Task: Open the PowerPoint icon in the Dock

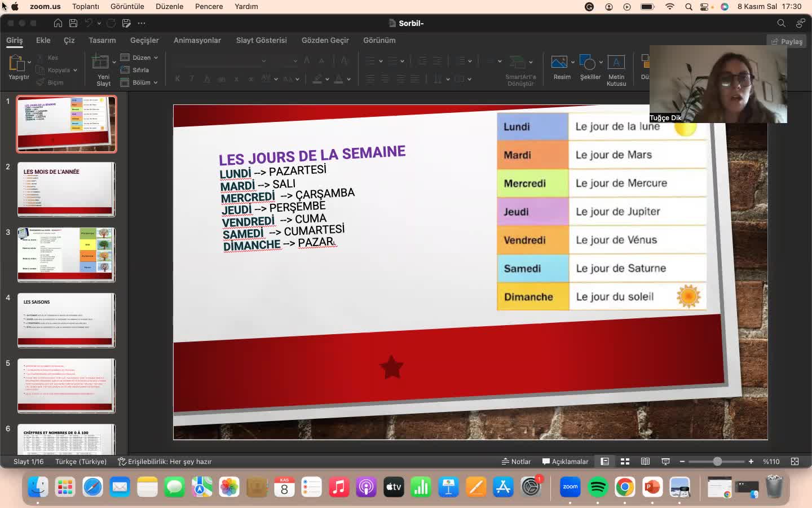Action: click(652, 487)
